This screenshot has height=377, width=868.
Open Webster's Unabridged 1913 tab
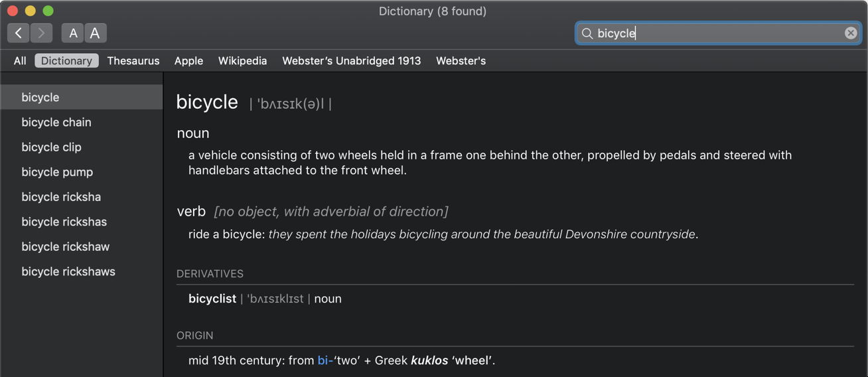pos(351,61)
